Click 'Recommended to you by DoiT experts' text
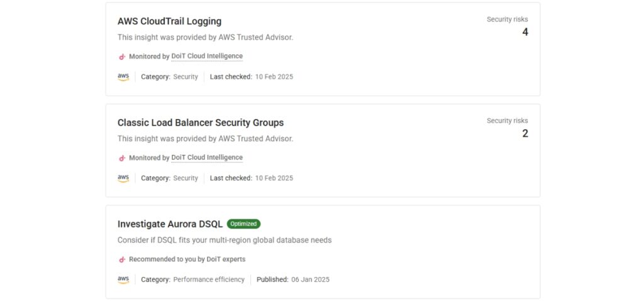Viewport: 644px width, 301px height. click(187, 259)
